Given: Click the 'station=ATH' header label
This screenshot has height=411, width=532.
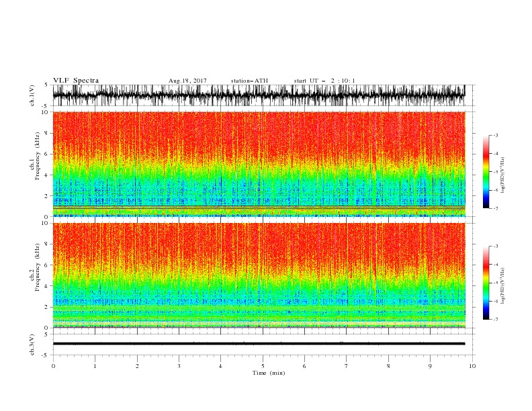Looking at the screenshot, I should [249, 81].
